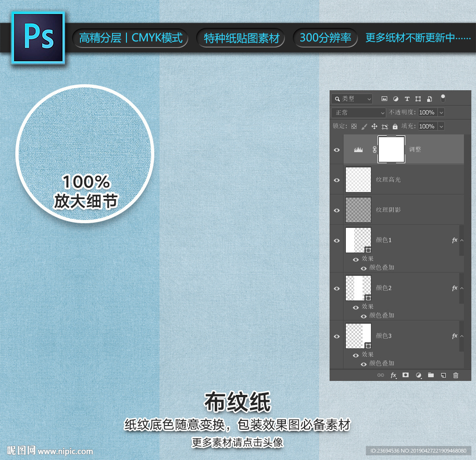This screenshot has height=460, width=476.
Task: Click the Photoshop Ps logo
Action: [38, 38]
